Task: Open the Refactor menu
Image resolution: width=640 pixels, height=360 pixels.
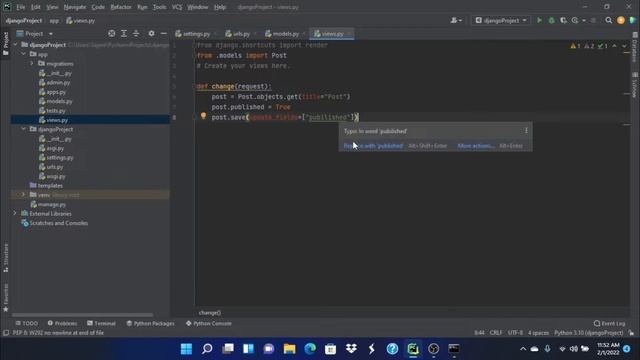Action: (x=121, y=7)
